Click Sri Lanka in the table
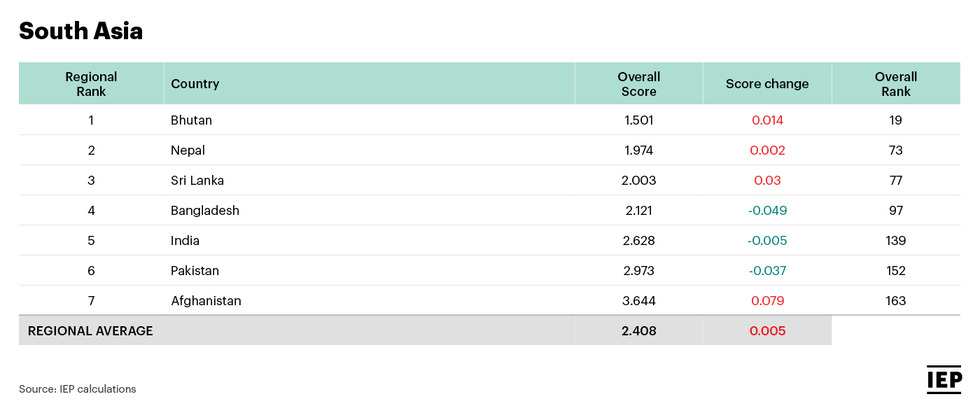The width and height of the screenshot is (980, 413). click(197, 181)
